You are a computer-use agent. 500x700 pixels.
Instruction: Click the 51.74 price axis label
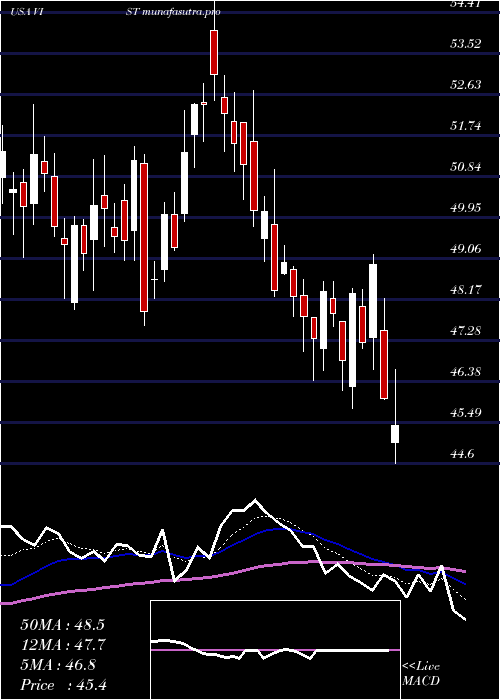tap(466, 125)
